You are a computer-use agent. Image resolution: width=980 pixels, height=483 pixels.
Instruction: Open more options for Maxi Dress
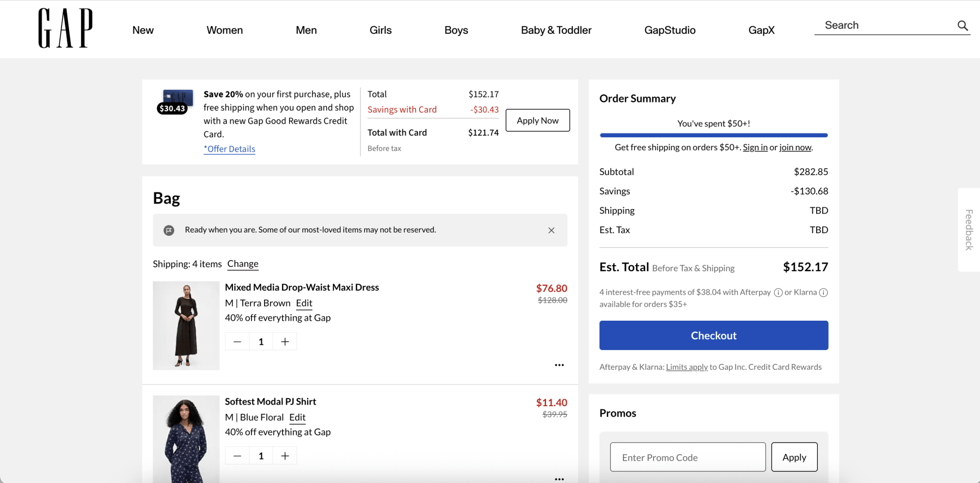pyautogui.click(x=559, y=365)
